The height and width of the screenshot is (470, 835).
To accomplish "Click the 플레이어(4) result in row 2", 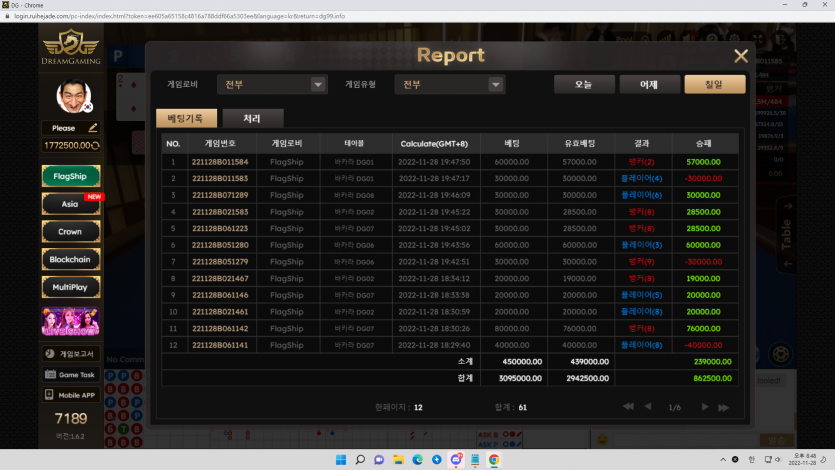I will click(641, 178).
